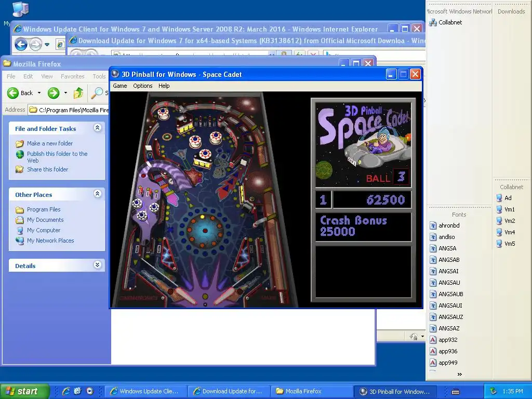Open Collabnet under Microsoft Windows Network
This screenshot has width=532, height=399.
(445, 22)
